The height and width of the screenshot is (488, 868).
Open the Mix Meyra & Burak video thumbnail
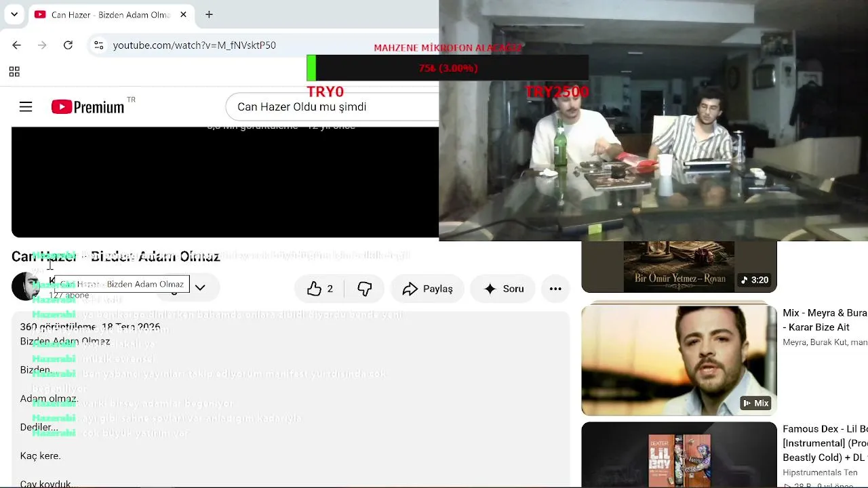679,360
